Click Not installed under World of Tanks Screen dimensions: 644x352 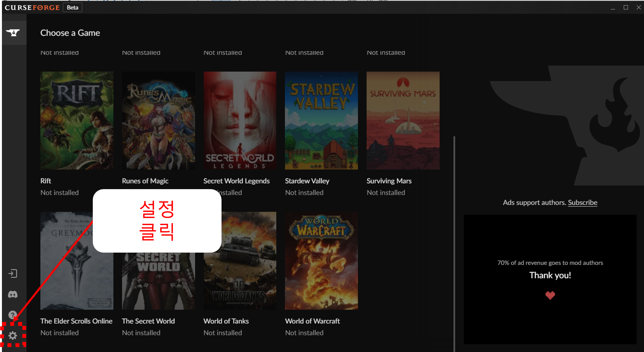click(x=223, y=333)
